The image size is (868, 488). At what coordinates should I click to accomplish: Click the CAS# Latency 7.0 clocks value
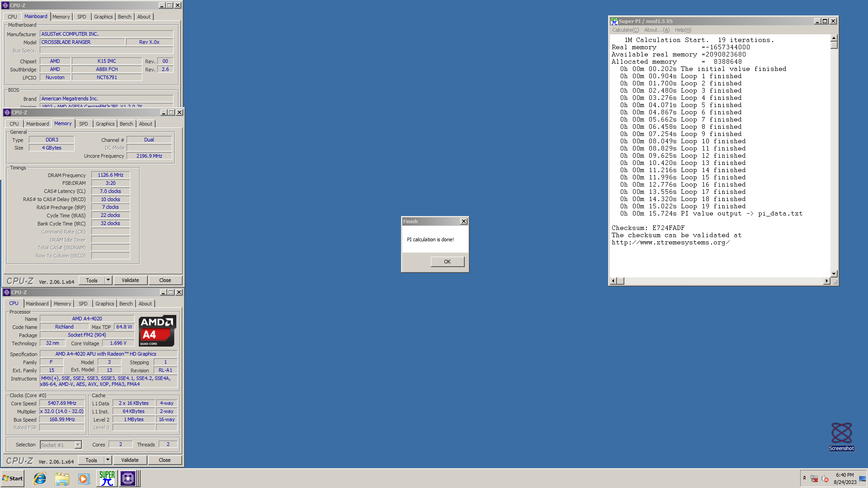[x=110, y=191]
